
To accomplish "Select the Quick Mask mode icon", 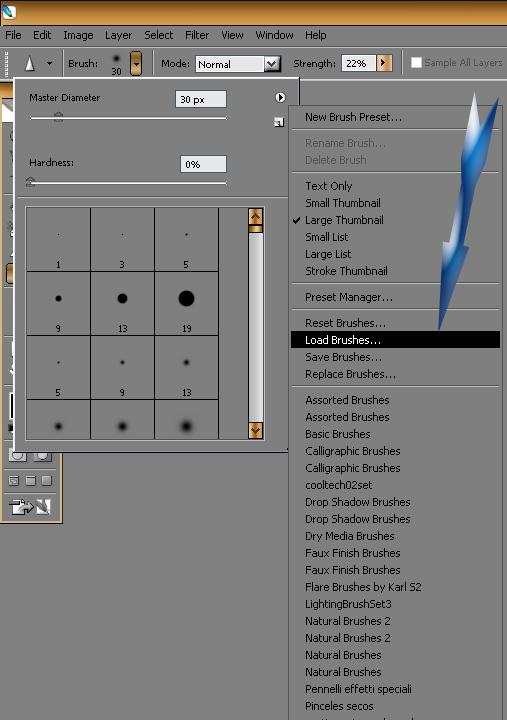I will (42, 456).
